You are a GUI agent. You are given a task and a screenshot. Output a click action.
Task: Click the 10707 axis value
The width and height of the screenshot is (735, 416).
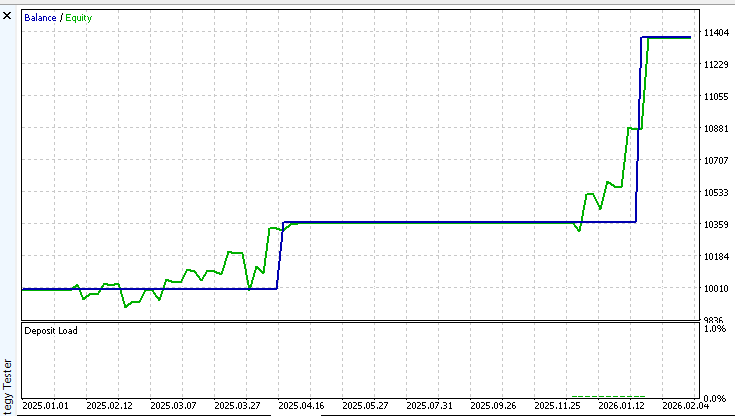tap(716, 160)
